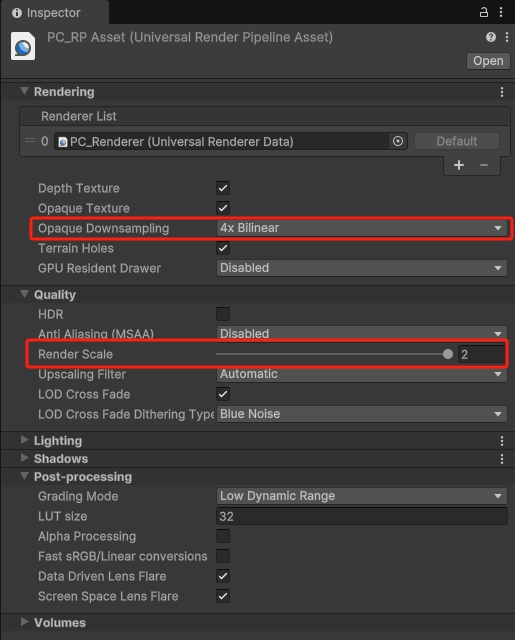This screenshot has width=515, height=640.
Task: Add a renderer with the plus icon
Action: pos(459,165)
